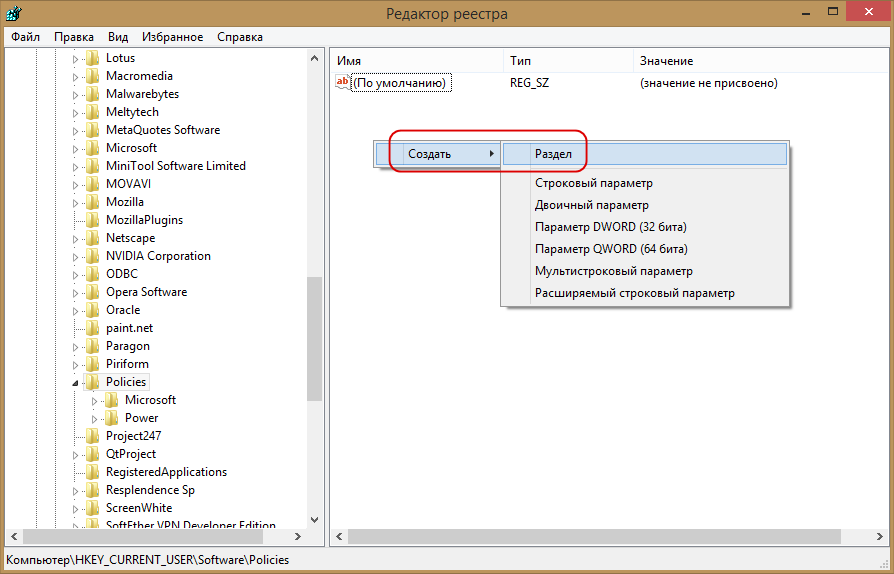Select the QtProject key label
The image size is (894, 574).
coord(131,454)
